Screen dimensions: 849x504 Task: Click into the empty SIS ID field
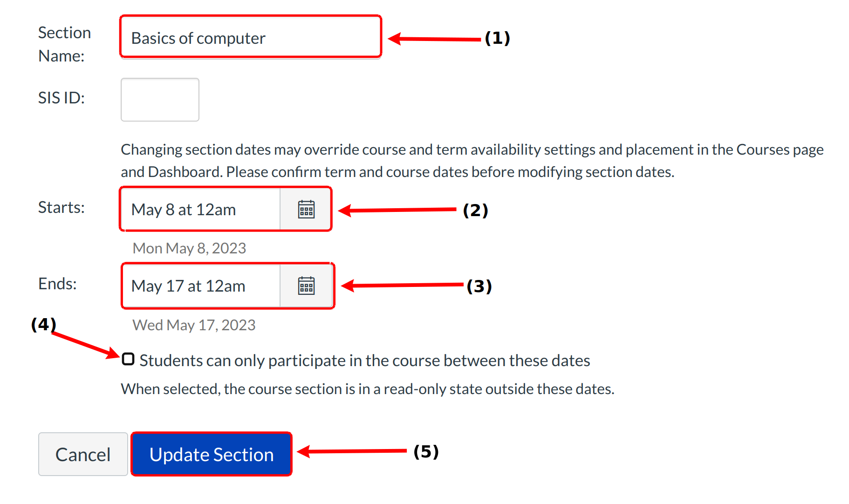[x=160, y=100]
